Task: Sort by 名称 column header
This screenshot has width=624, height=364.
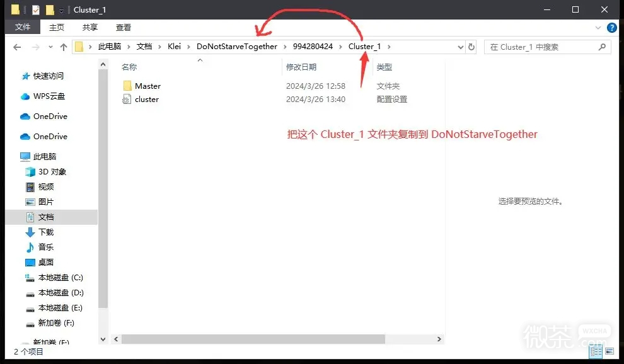Action: (129, 67)
